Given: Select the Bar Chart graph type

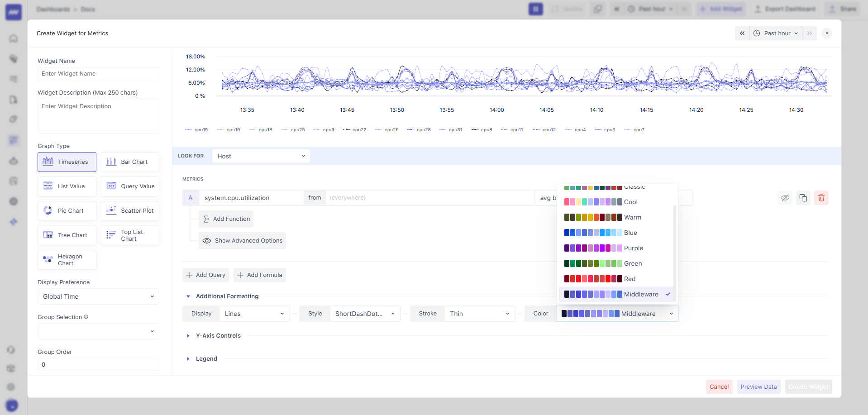Looking at the screenshot, I should pyautogui.click(x=130, y=162).
